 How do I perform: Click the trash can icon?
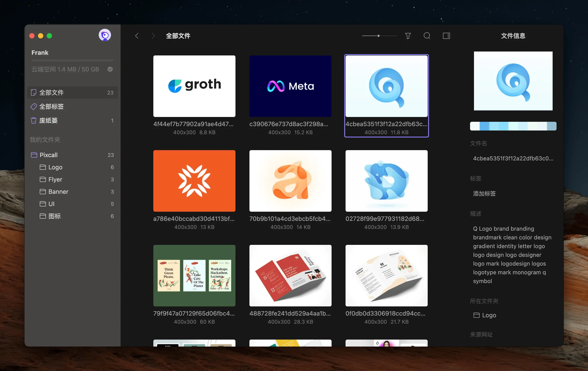[x=34, y=120]
